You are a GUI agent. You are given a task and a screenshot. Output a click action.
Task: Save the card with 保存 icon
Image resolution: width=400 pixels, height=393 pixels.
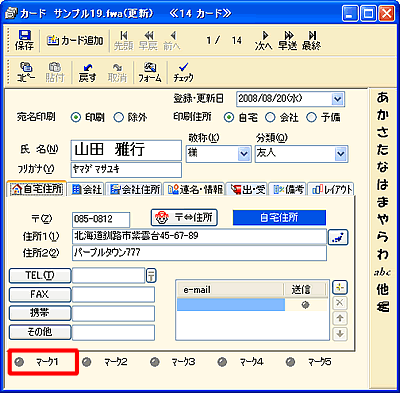(24, 40)
